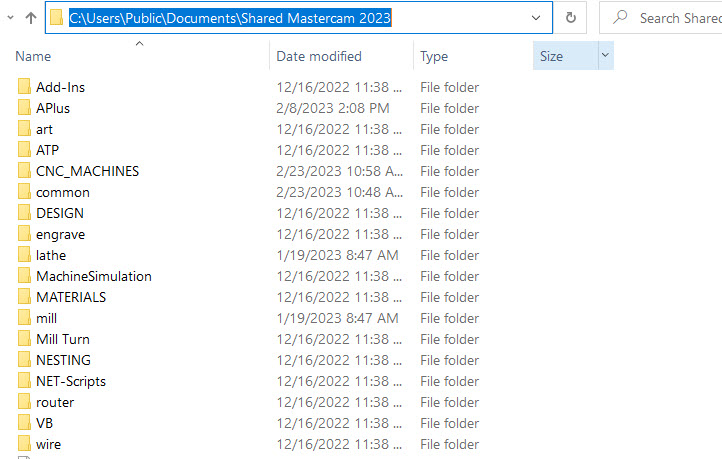
Task: Select the APlus folder icon
Action: click(24, 108)
